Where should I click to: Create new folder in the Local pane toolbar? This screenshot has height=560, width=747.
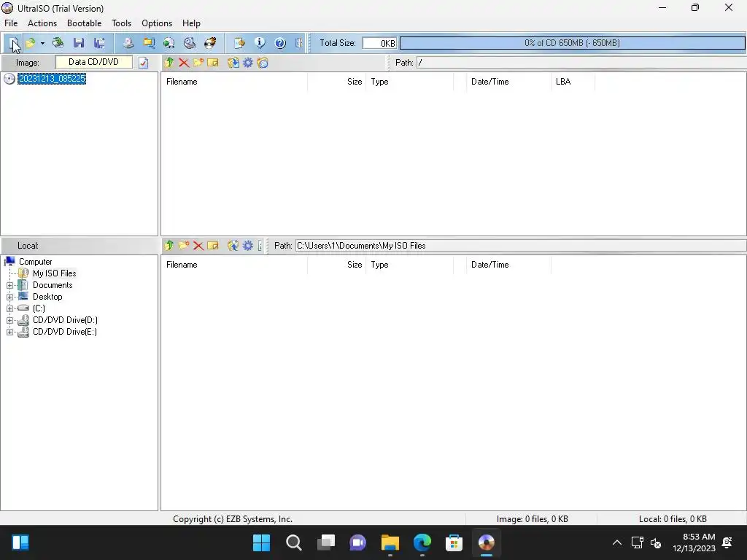183,246
